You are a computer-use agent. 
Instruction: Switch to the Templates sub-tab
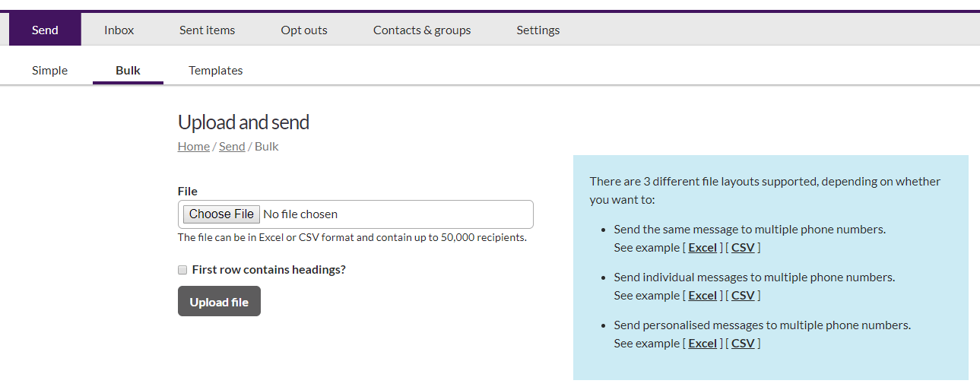[216, 71]
